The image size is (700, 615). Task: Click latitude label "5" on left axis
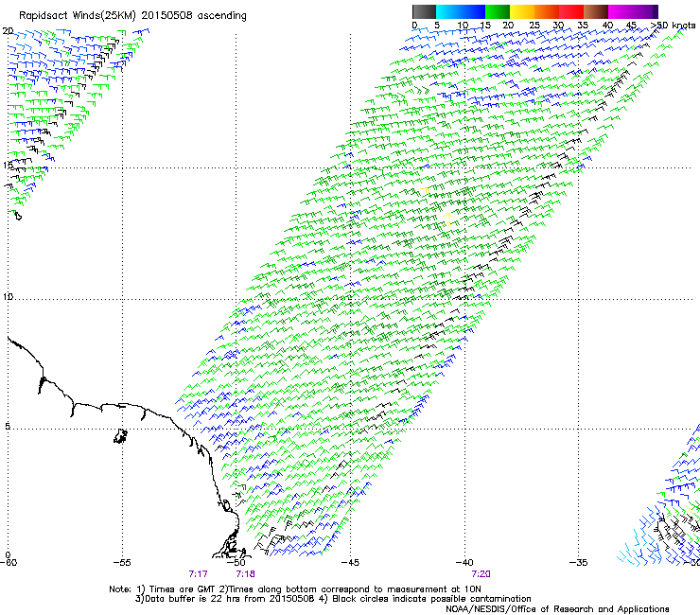8,426
